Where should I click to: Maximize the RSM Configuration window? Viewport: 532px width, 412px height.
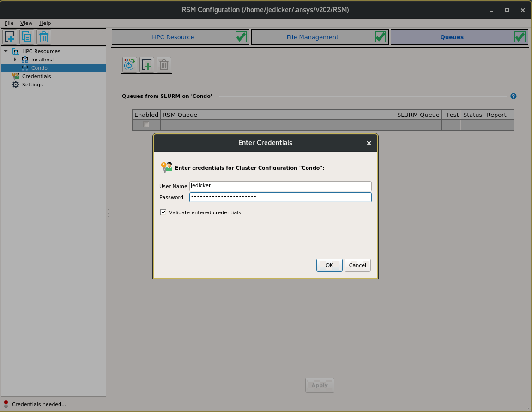click(507, 10)
